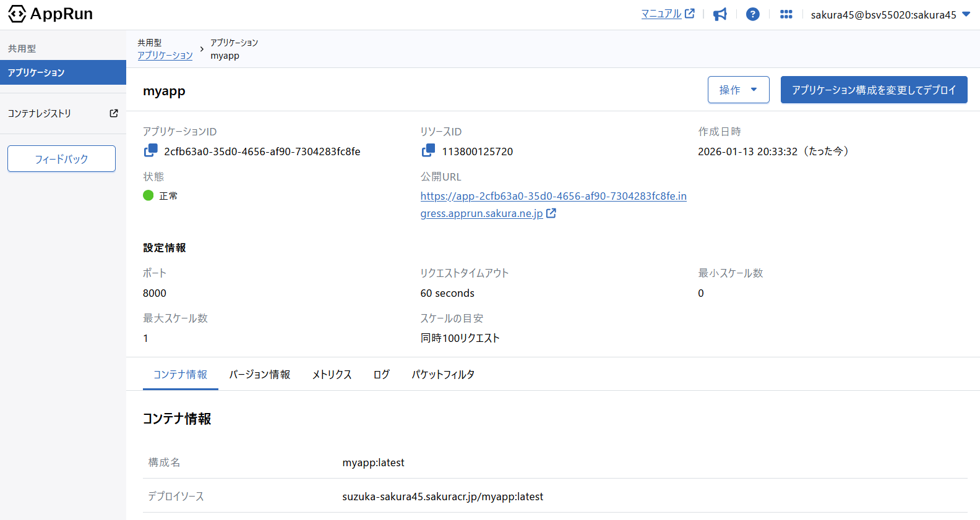Click the 同時100リクエスト scale value
Image resolution: width=980 pixels, height=520 pixels.
coord(460,338)
